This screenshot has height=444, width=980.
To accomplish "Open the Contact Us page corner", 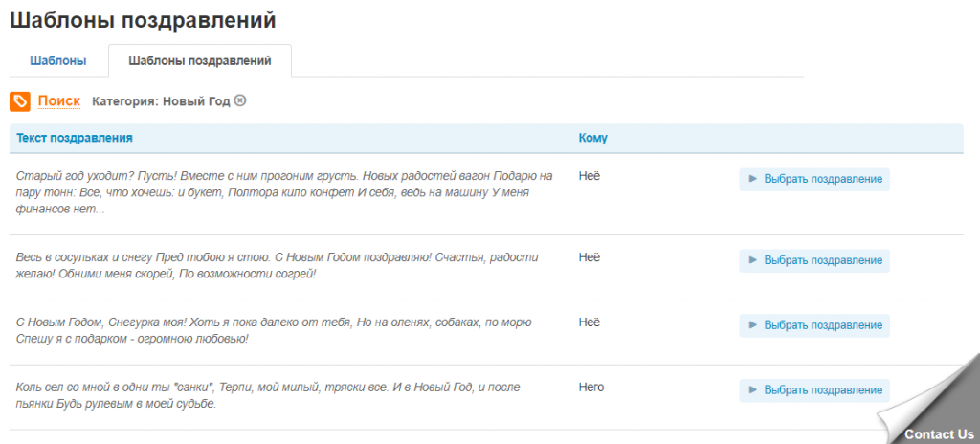I will coord(938,433).
